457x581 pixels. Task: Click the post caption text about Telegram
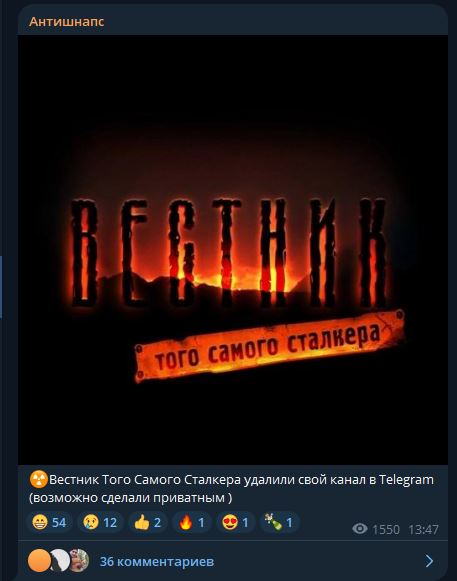coord(231,488)
